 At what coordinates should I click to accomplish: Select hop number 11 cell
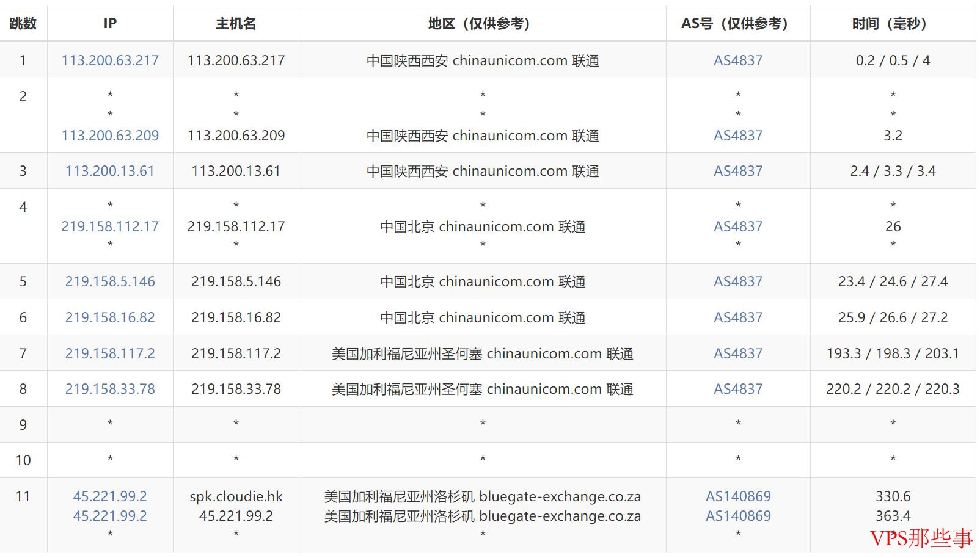tap(23, 515)
